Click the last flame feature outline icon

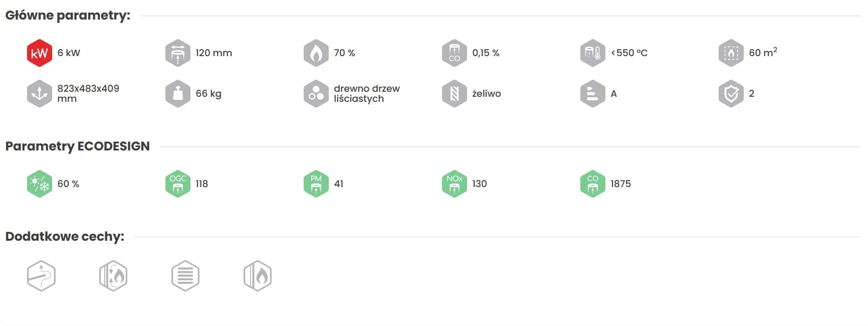[258, 275]
